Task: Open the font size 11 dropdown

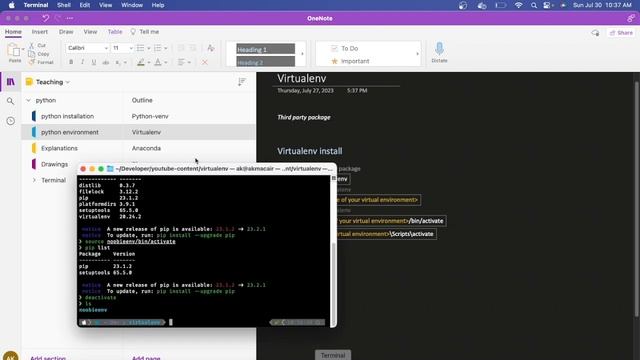Action: click(x=122, y=48)
